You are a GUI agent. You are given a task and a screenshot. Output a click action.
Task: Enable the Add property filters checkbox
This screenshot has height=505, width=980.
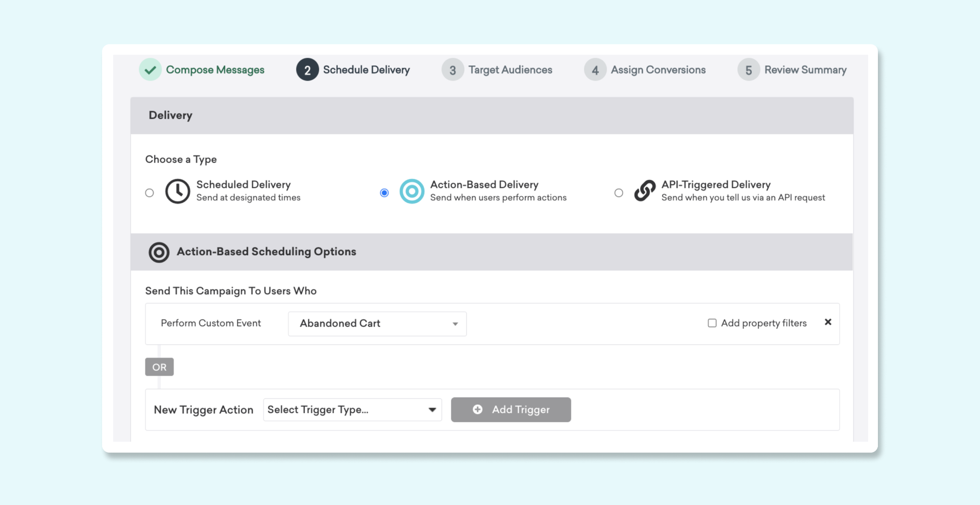[712, 323]
